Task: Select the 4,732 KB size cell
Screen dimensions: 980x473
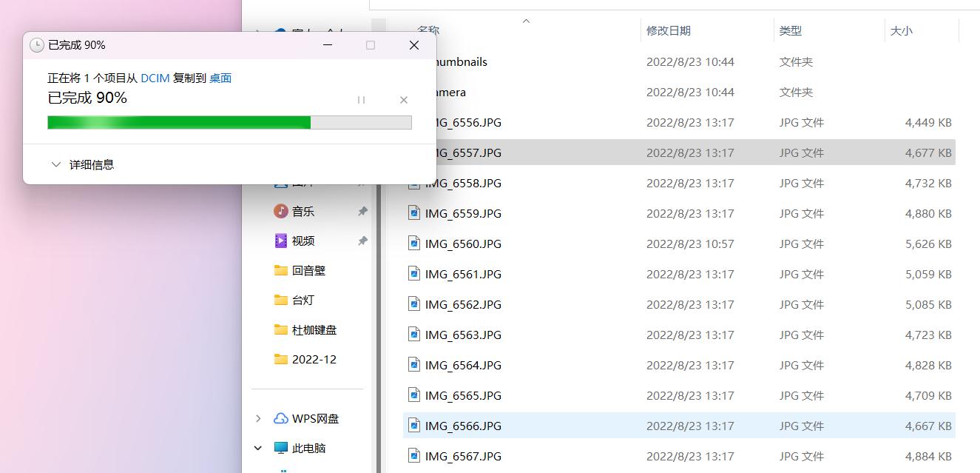Action: [928, 183]
